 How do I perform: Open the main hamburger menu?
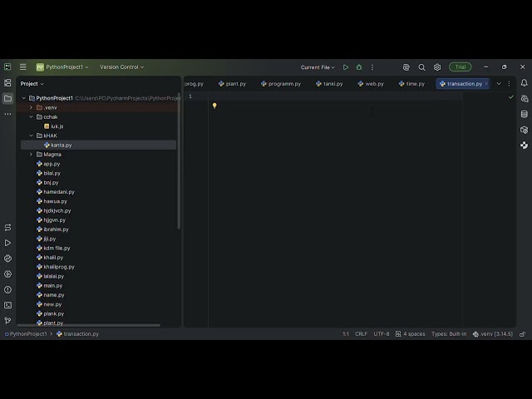[22, 67]
